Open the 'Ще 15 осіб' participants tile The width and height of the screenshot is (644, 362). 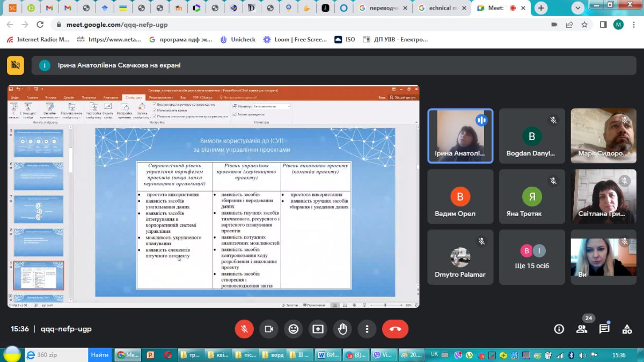[x=532, y=256]
